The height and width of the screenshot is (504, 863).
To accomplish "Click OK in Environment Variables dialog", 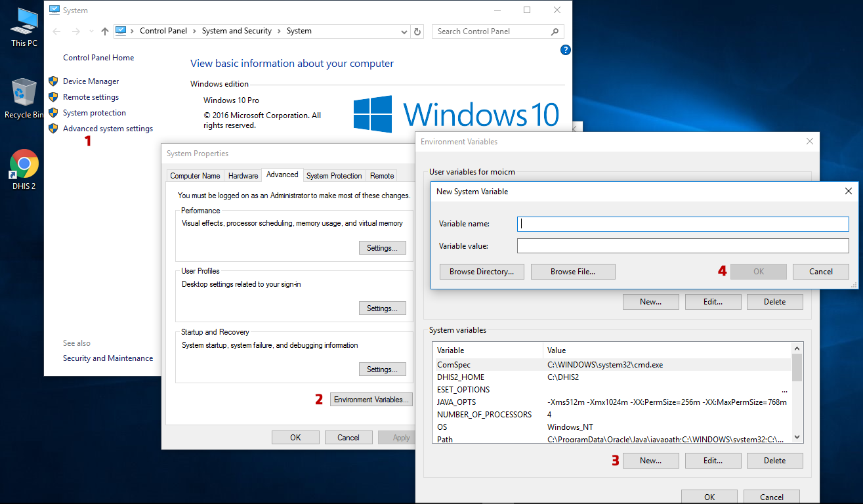I will click(x=709, y=497).
